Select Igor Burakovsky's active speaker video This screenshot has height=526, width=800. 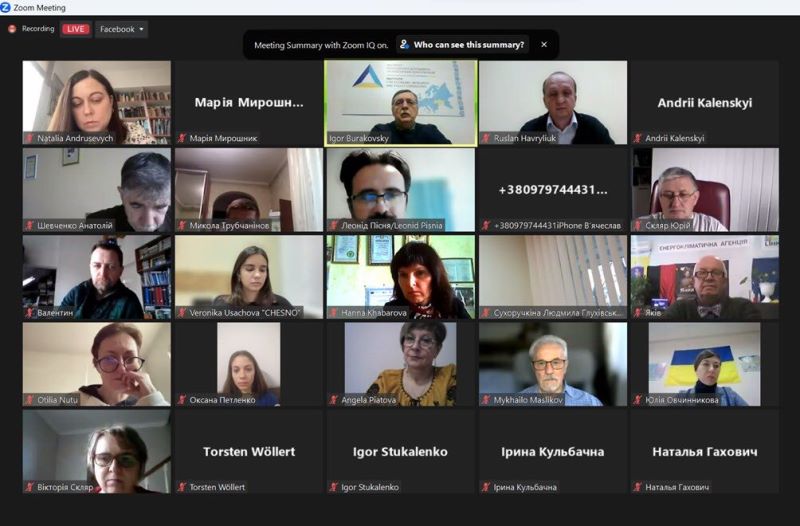click(x=401, y=103)
